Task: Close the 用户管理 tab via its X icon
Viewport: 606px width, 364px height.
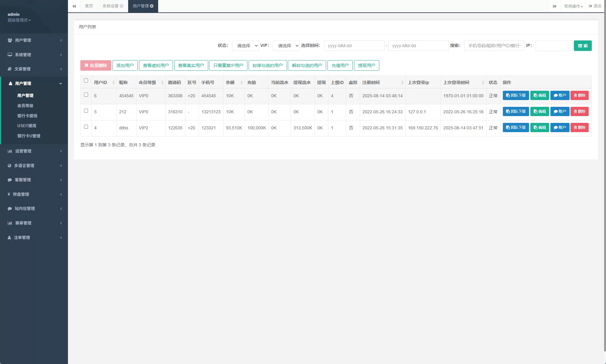Action: [x=152, y=6]
